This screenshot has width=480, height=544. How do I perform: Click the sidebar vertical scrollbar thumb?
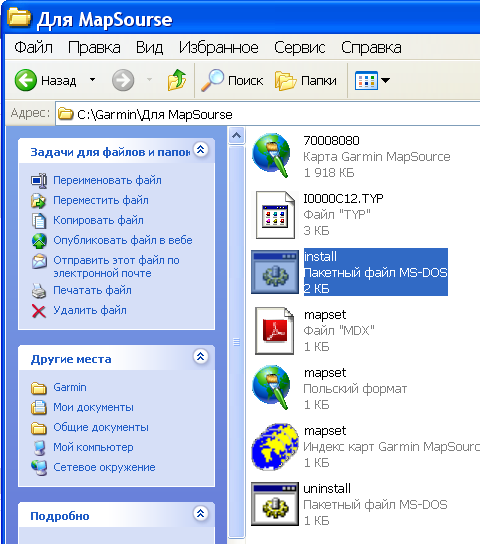pyautogui.click(x=237, y=341)
